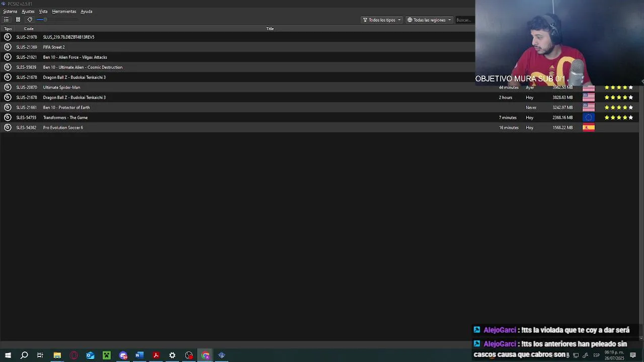Switch to PCSX2 taskbar icon

click(222, 355)
